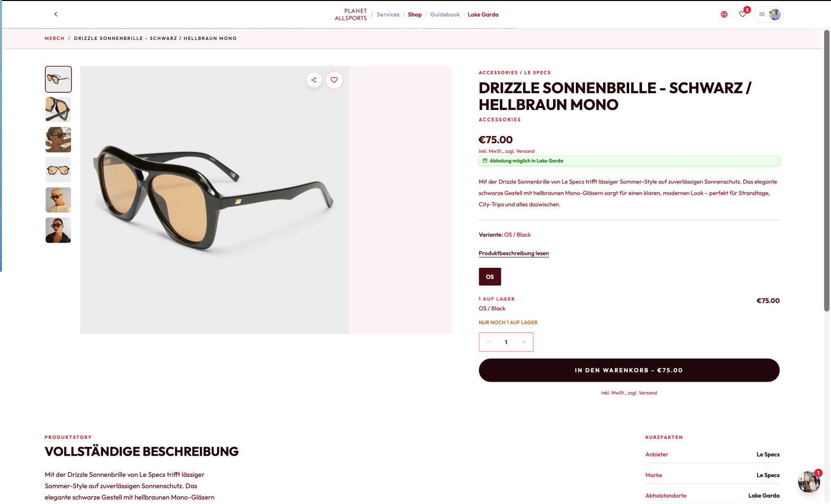Open wishlist heart with badge
831x504 pixels.
(743, 14)
